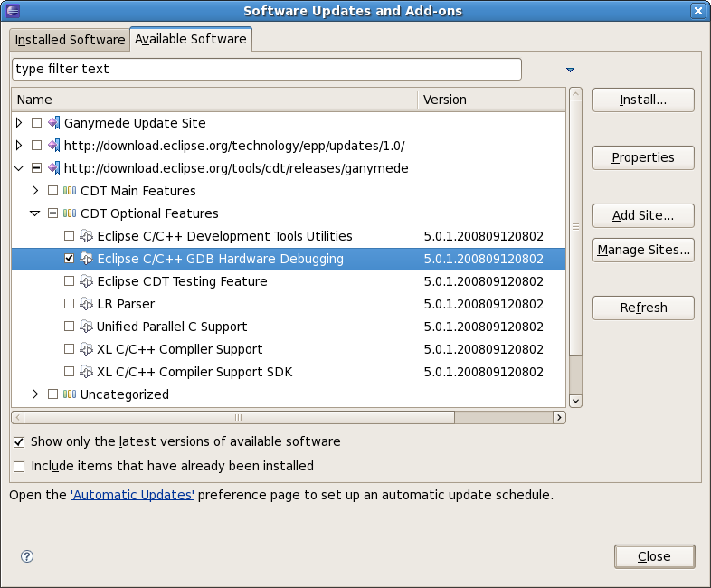Check the XL C/C++ Compiler Support SDK box
This screenshot has width=711, height=588.
pyautogui.click(x=69, y=372)
